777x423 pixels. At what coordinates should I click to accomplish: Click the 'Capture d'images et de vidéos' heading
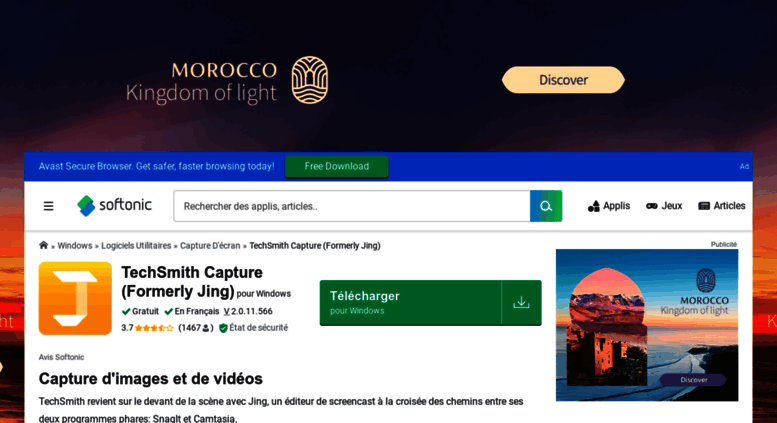151,379
